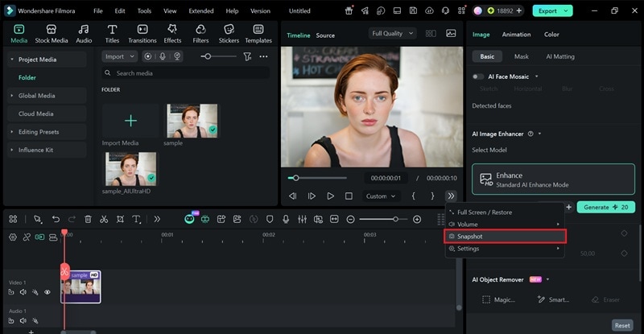The width and height of the screenshot is (644, 334).
Task: Click the voiceover microphone icon in media panel
Action: click(x=163, y=56)
